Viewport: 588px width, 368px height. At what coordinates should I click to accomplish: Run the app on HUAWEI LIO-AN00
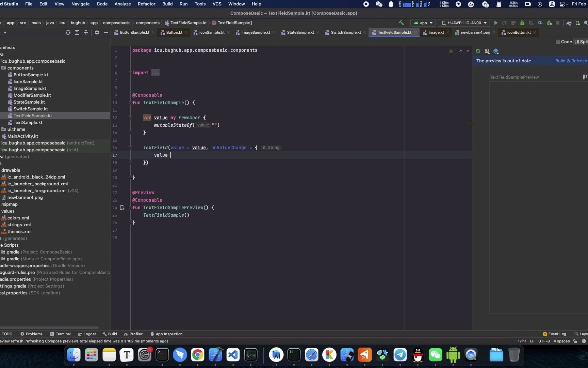pyautogui.click(x=496, y=23)
